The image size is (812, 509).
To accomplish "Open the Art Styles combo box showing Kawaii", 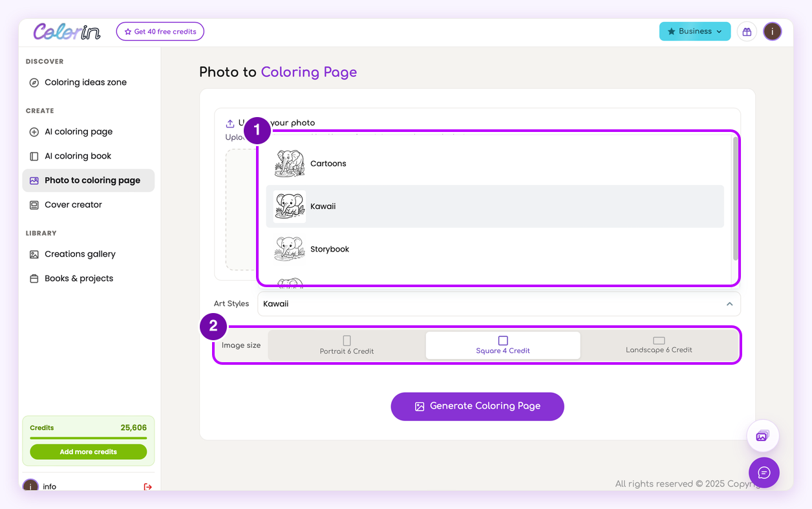I will (499, 304).
